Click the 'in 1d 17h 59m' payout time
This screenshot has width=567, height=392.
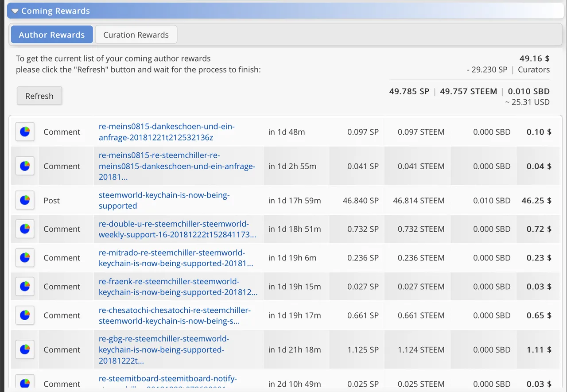pos(295,201)
